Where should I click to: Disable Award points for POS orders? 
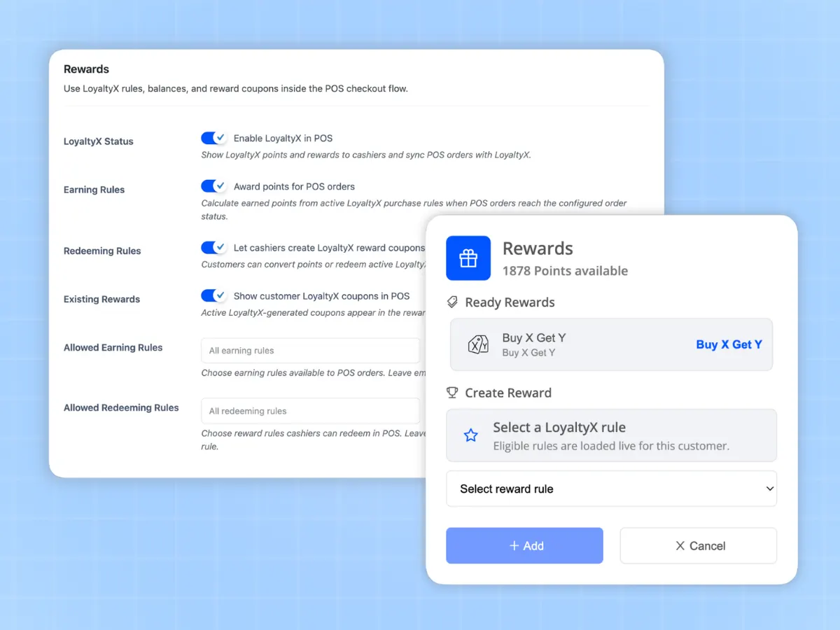click(213, 186)
